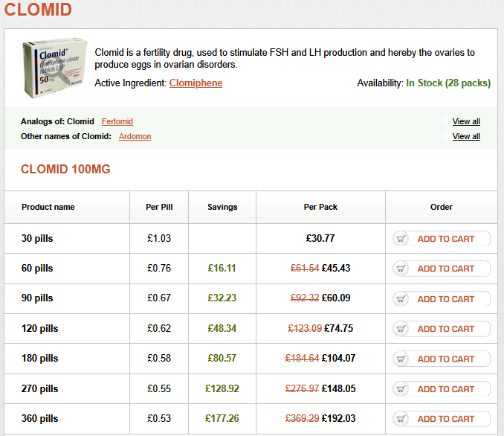Click the Per Pack column header
Viewport: 504px width, 436px height.
(x=320, y=207)
